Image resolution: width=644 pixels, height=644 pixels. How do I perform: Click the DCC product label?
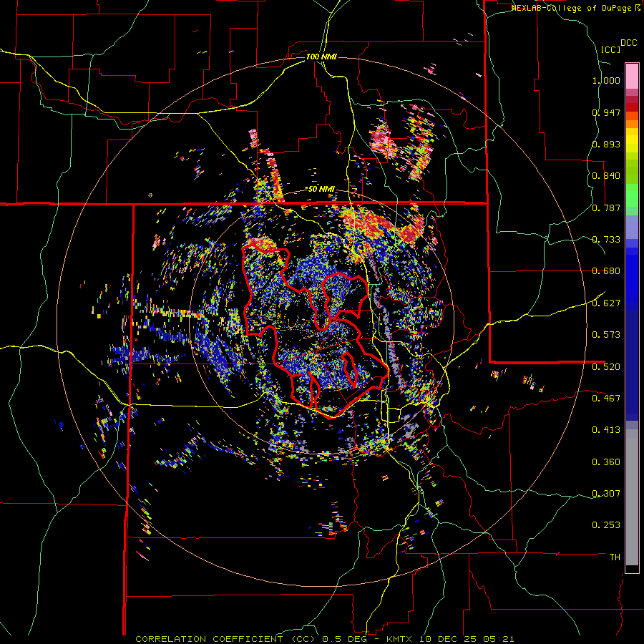pos(629,43)
